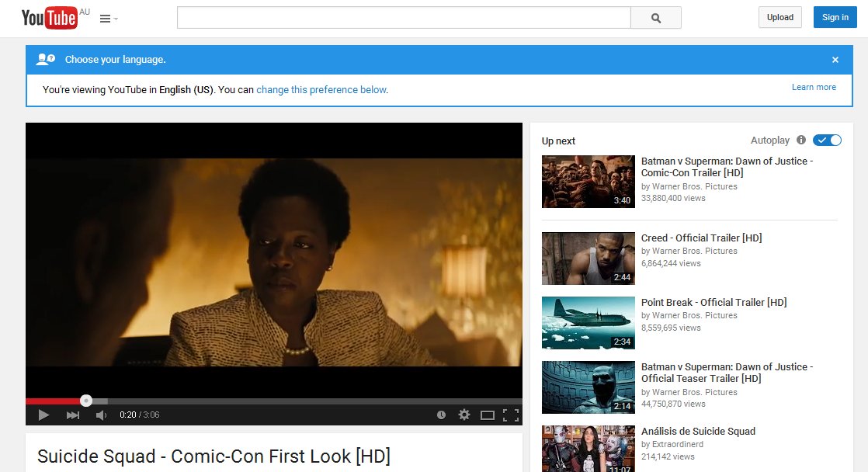
Task: Open Batman v Superman Comic-Con Trailer thumbnail
Action: pyautogui.click(x=588, y=182)
